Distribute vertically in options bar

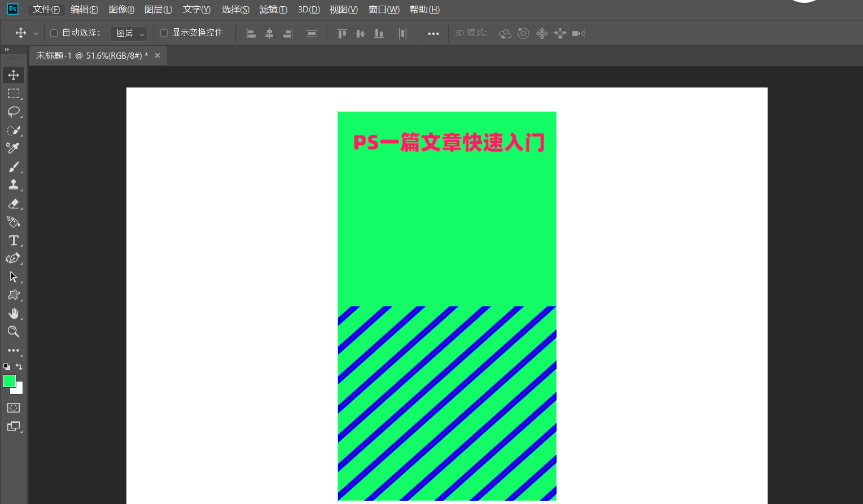312,33
